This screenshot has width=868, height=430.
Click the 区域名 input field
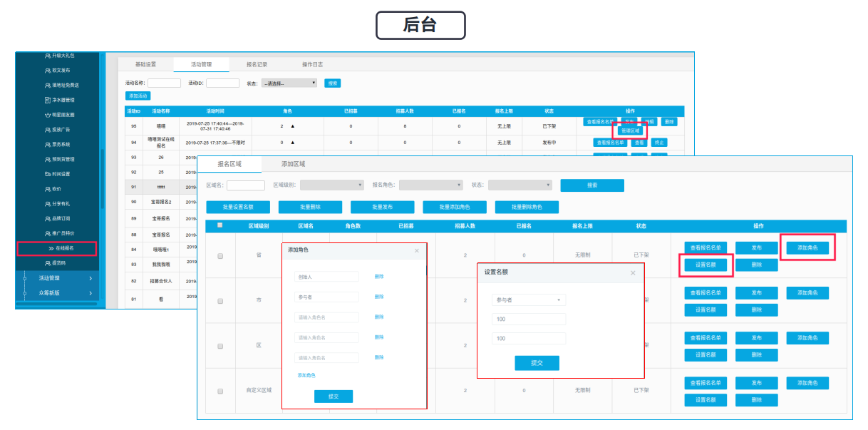[x=246, y=185]
